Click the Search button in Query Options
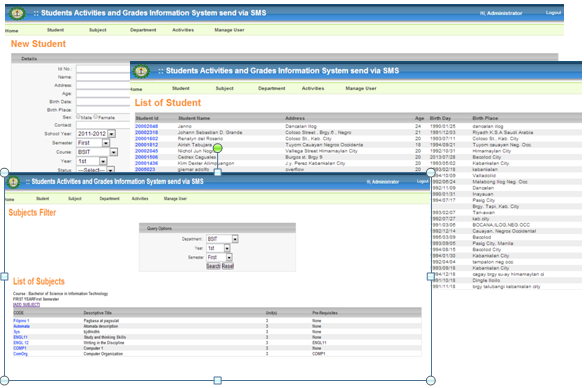Image resolution: width=584 pixels, height=388 pixels. 213,266
